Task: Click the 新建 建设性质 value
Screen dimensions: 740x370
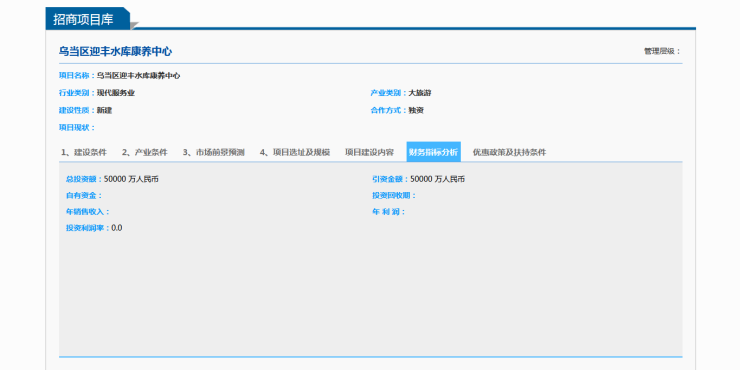Action: coord(105,110)
